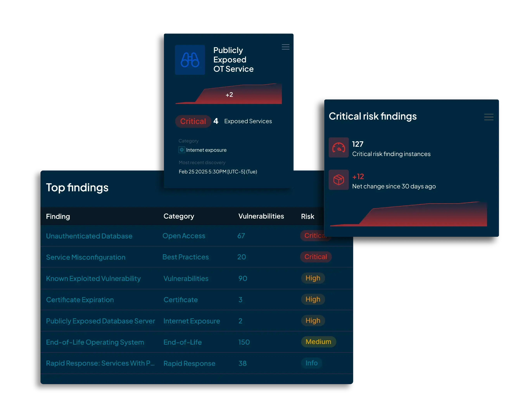Click the End-of-Life Operating System row
Image resolution: width=524 pixels, height=420 pixels.
click(x=95, y=342)
